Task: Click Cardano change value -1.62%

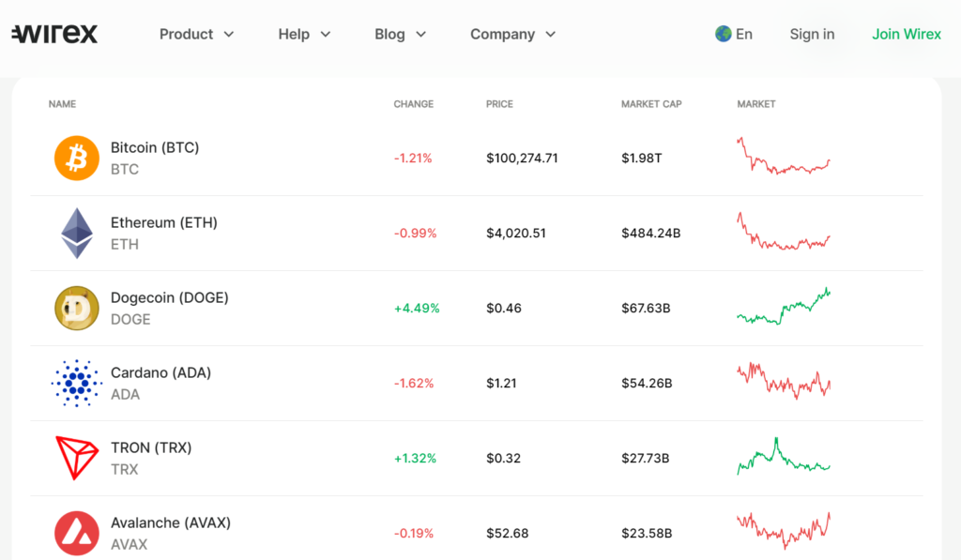Action: pos(414,383)
